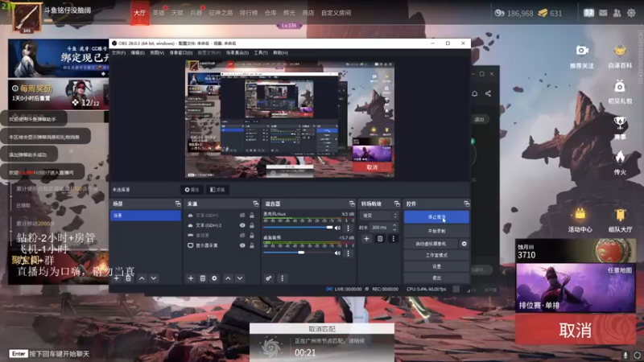This screenshot has height=362, width=644.
Task: Open game settings gear in top bar
Action: pos(631,13)
